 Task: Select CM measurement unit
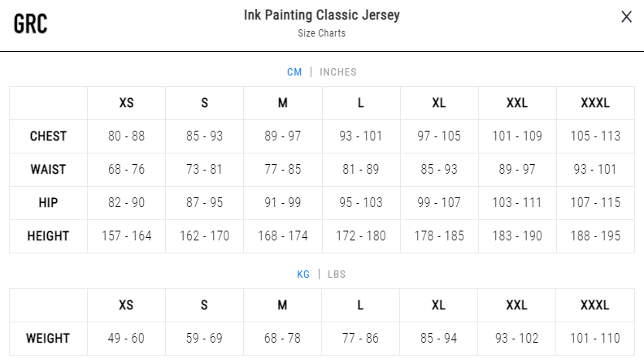294,72
